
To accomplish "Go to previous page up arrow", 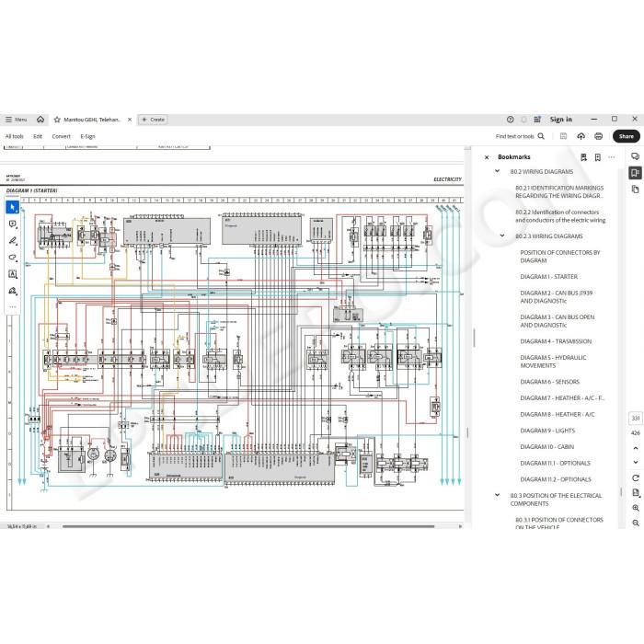I will pos(636,448).
